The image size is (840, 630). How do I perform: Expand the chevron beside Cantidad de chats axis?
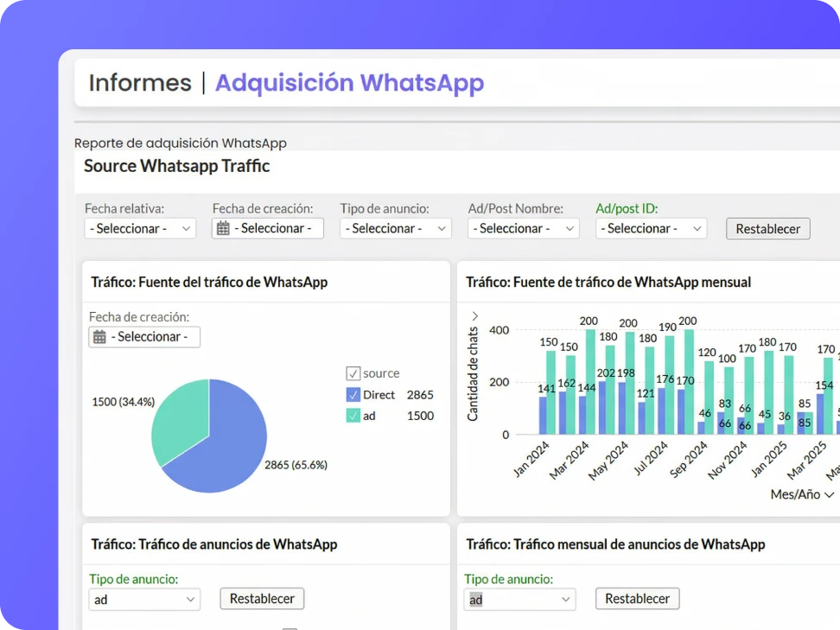[474, 316]
